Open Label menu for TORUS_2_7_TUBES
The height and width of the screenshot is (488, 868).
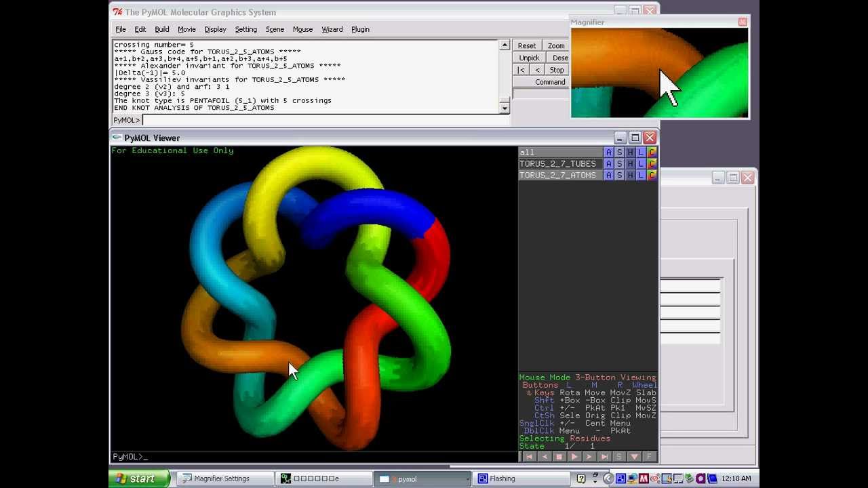pyautogui.click(x=641, y=164)
